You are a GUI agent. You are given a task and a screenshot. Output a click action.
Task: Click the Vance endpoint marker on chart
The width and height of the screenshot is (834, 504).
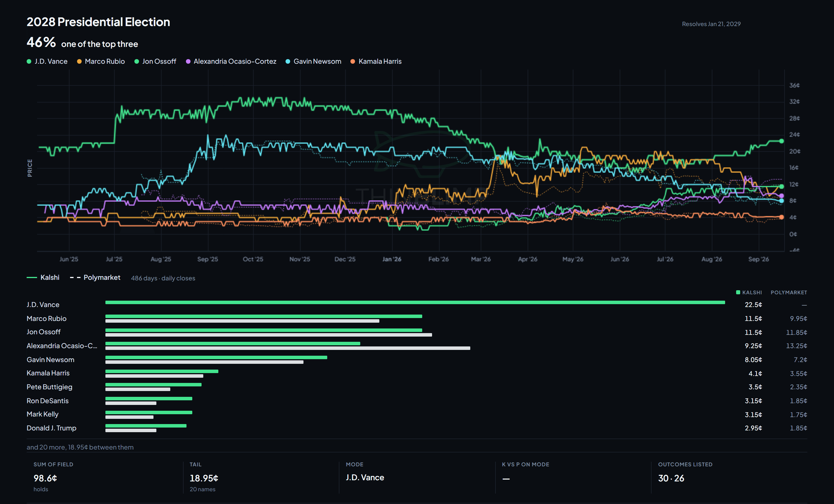pos(782,141)
